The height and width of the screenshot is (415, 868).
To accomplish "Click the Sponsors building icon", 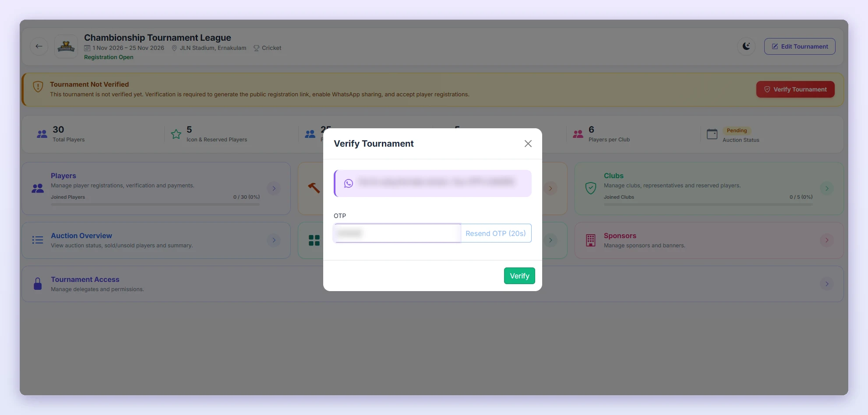I will (x=591, y=240).
